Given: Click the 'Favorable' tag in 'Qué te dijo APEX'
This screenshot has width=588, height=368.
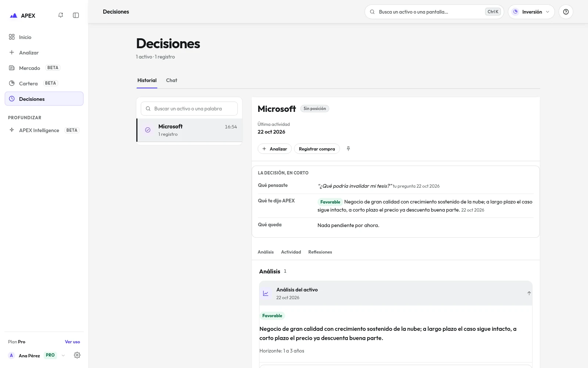Looking at the screenshot, I should [x=330, y=202].
